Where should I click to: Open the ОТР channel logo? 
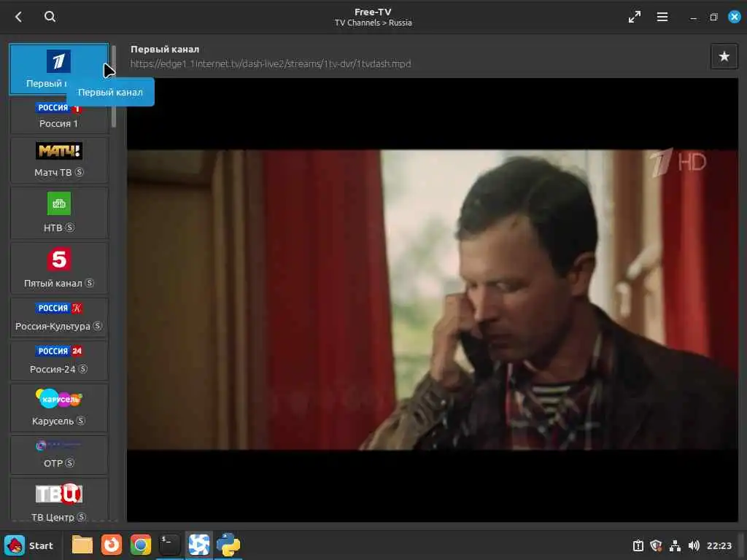click(x=59, y=446)
